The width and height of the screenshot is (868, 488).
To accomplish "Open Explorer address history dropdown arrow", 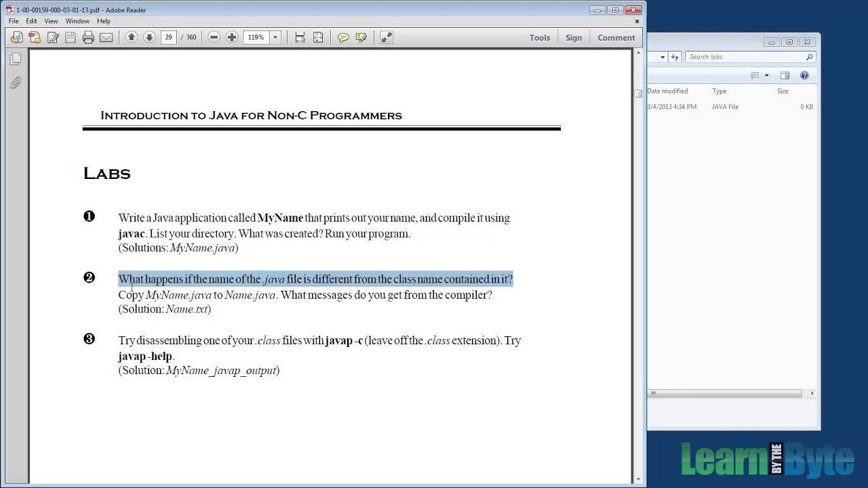I will pos(663,57).
